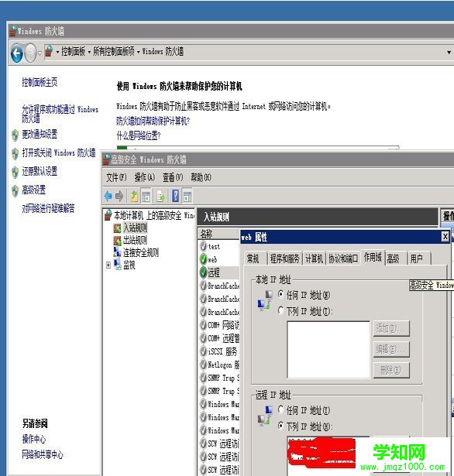Open 允许程序或功能通过 Windows 防火墙 link
Viewport: 454px width, 476px height.
60,114
